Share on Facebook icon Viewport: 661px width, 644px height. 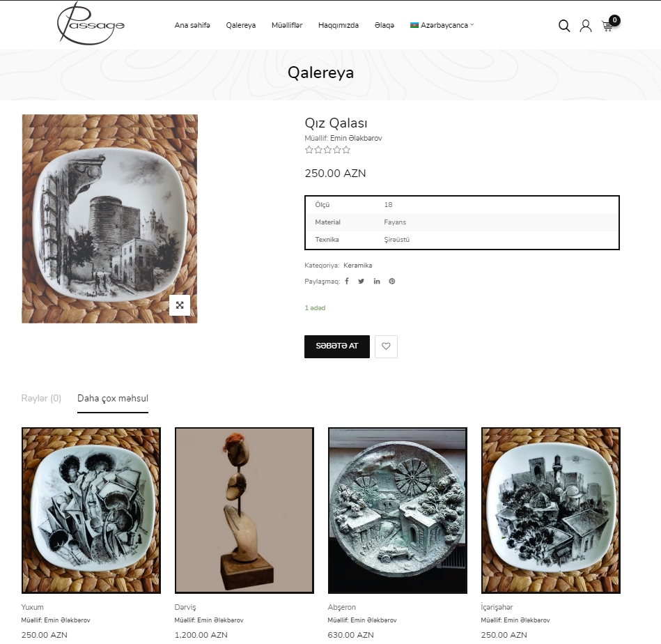(x=346, y=282)
